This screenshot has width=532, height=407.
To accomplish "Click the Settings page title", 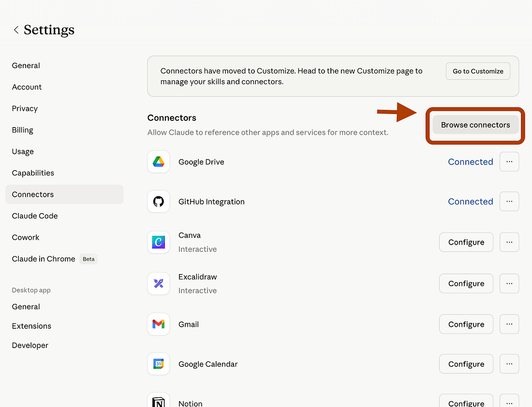I will [49, 30].
